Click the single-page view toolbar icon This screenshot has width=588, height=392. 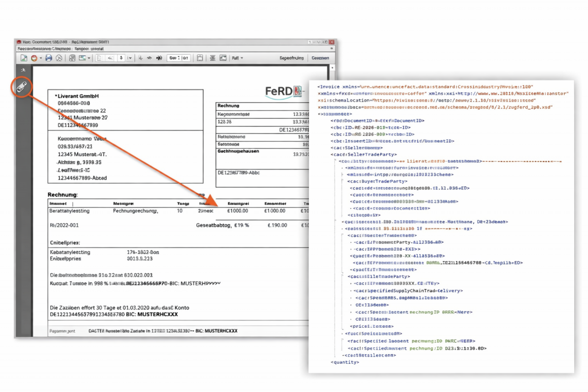[199, 58]
